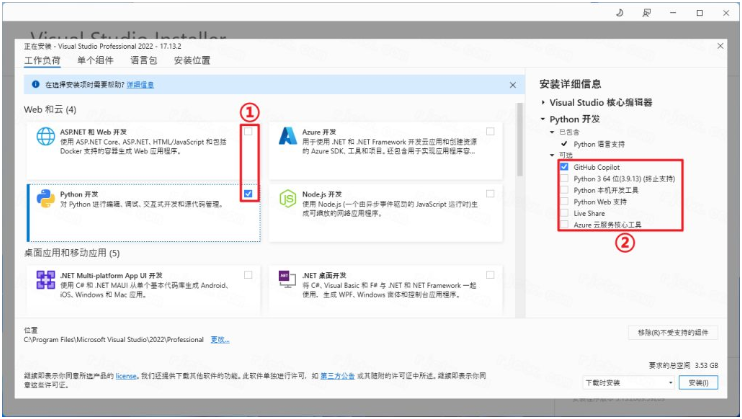
Task: Uncheck the Python development workload checkbox
Action: click(248, 193)
